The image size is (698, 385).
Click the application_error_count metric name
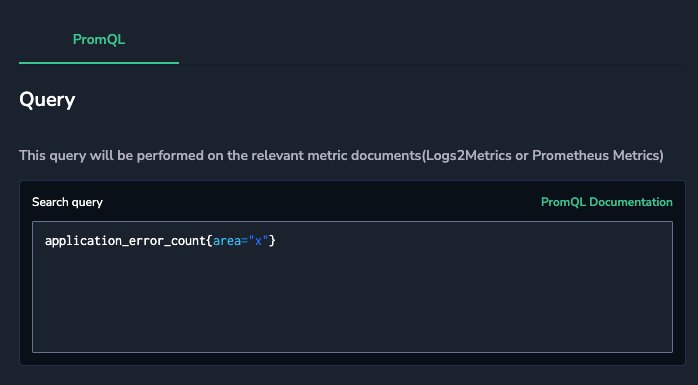point(125,241)
